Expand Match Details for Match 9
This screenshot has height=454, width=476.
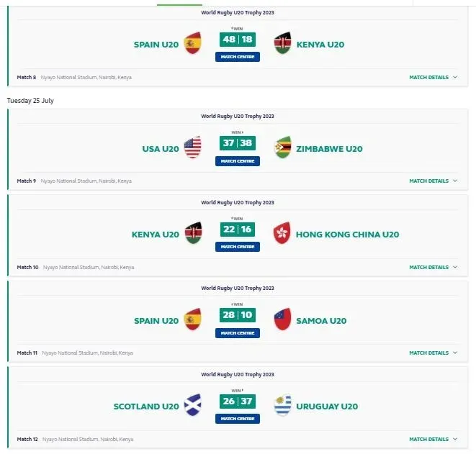tap(433, 181)
